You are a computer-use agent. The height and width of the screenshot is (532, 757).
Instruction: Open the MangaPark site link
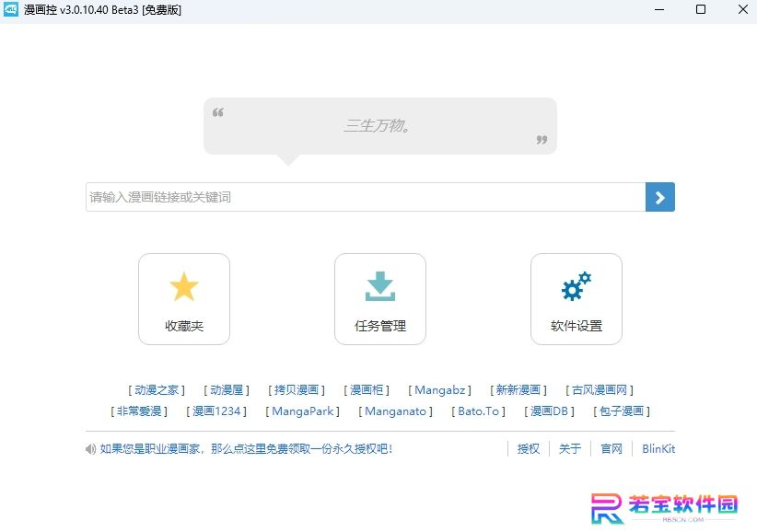303,411
